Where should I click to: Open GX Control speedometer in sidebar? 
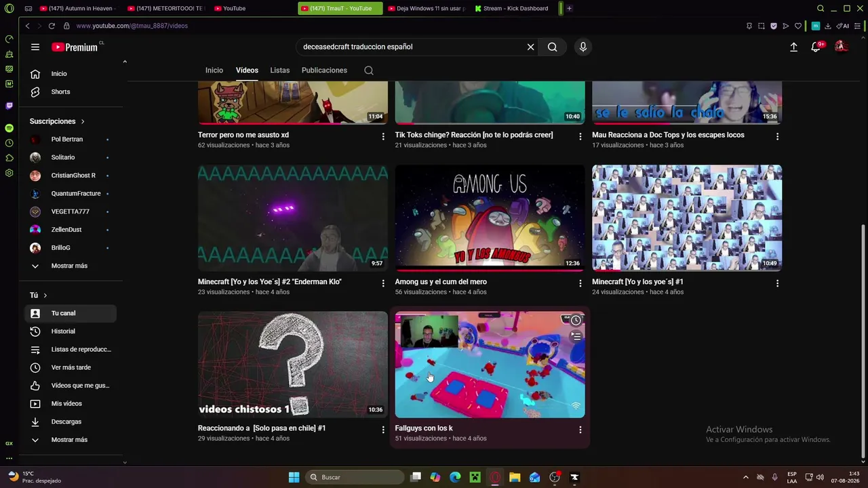click(x=9, y=39)
